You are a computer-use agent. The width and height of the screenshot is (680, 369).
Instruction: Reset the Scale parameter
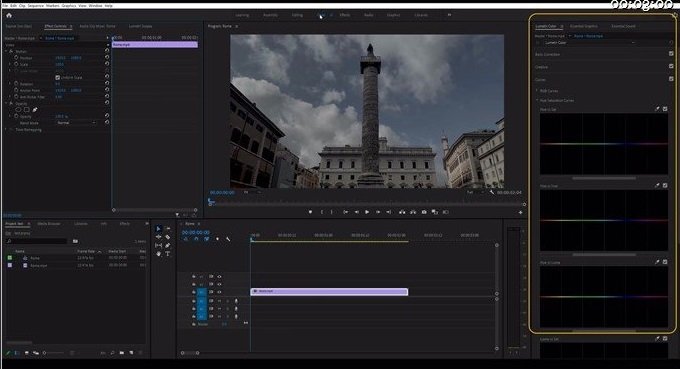point(107,64)
